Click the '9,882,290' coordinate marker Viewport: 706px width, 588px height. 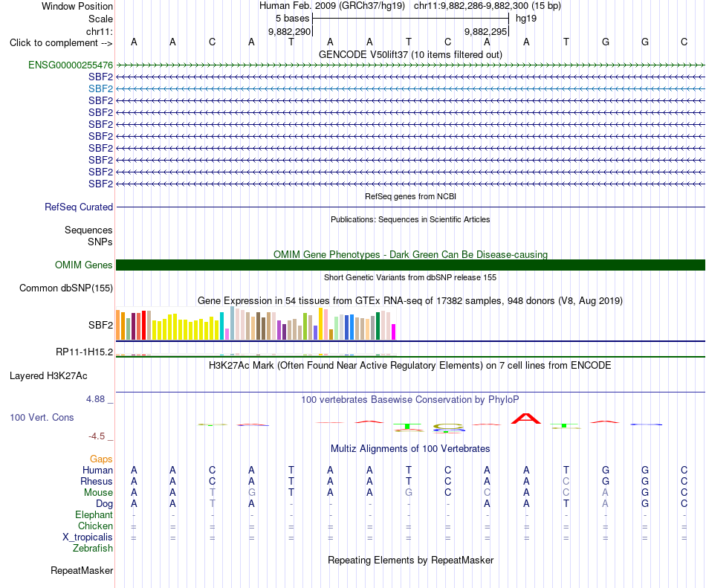click(x=290, y=31)
